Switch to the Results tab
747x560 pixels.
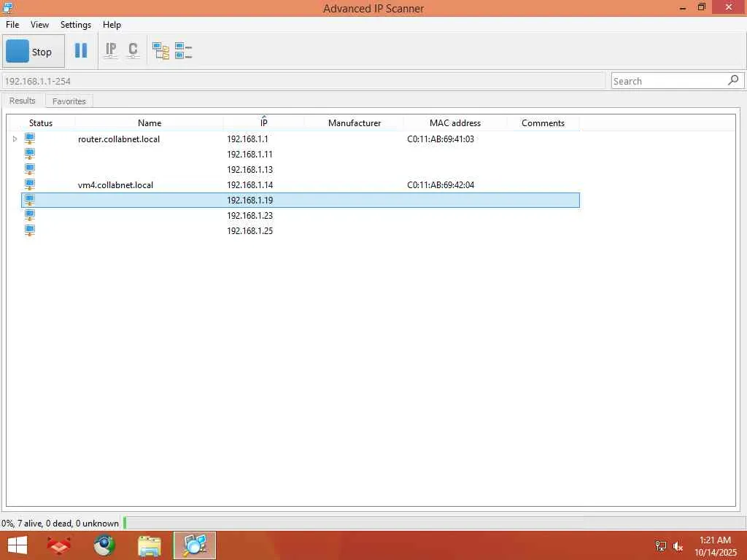23,101
